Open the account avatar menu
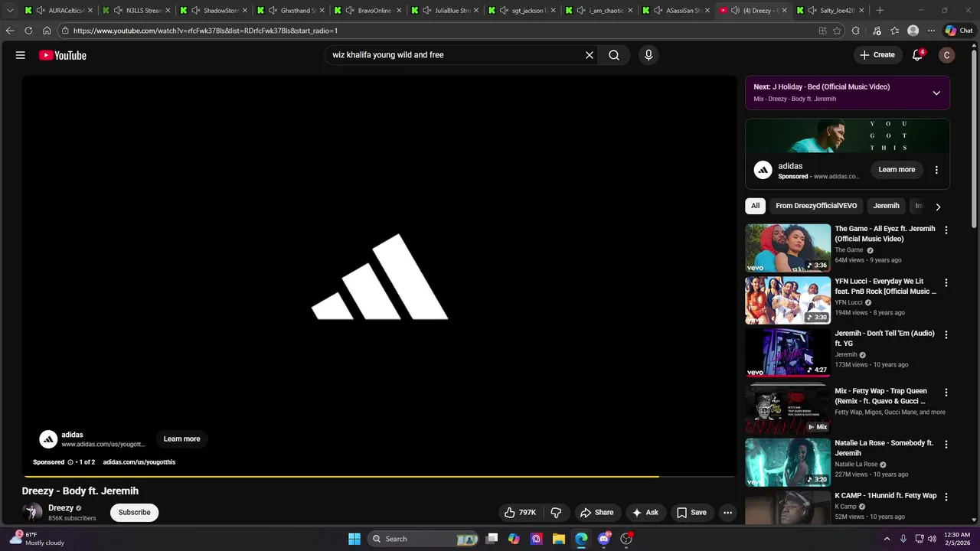Screen dimensions: 980x551 (947, 55)
